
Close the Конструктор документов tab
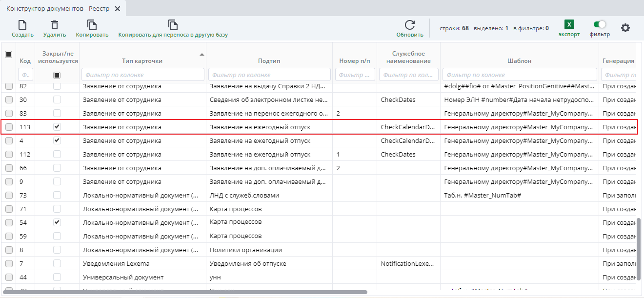(x=117, y=9)
